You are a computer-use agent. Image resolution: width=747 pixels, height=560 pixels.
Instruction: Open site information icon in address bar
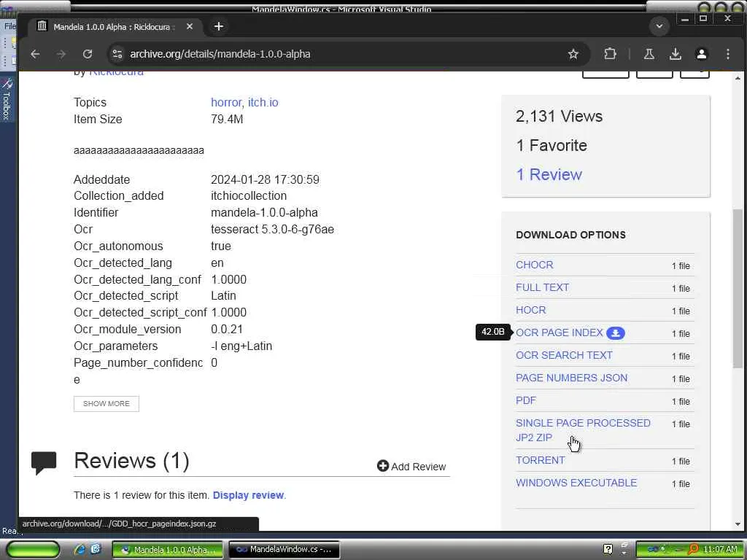click(117, 54)
